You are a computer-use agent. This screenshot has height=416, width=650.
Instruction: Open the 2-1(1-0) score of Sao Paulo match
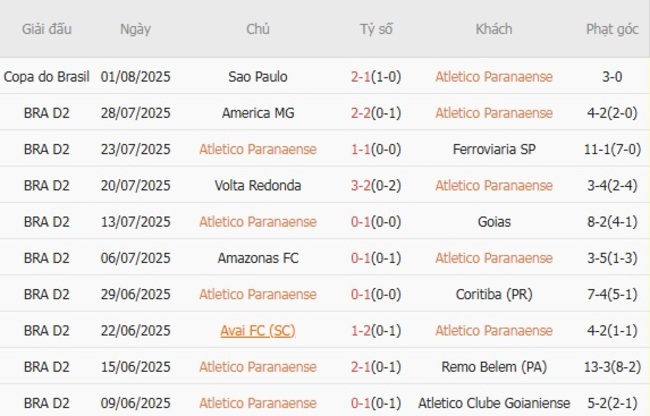coord(376,77)
